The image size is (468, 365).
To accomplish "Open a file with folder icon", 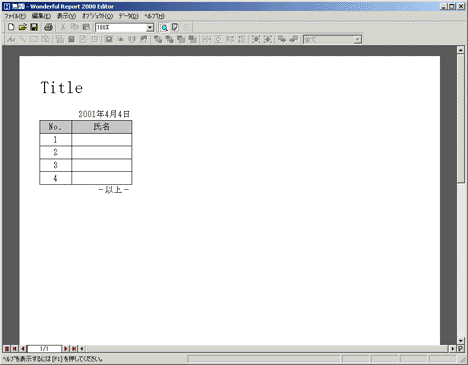I will [x=22, y=27].
